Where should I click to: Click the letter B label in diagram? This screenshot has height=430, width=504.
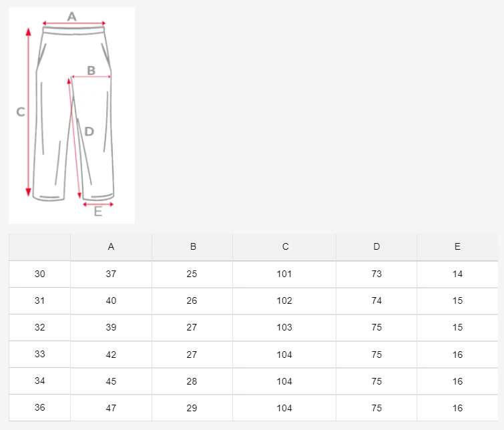click(x=91, y=70)
